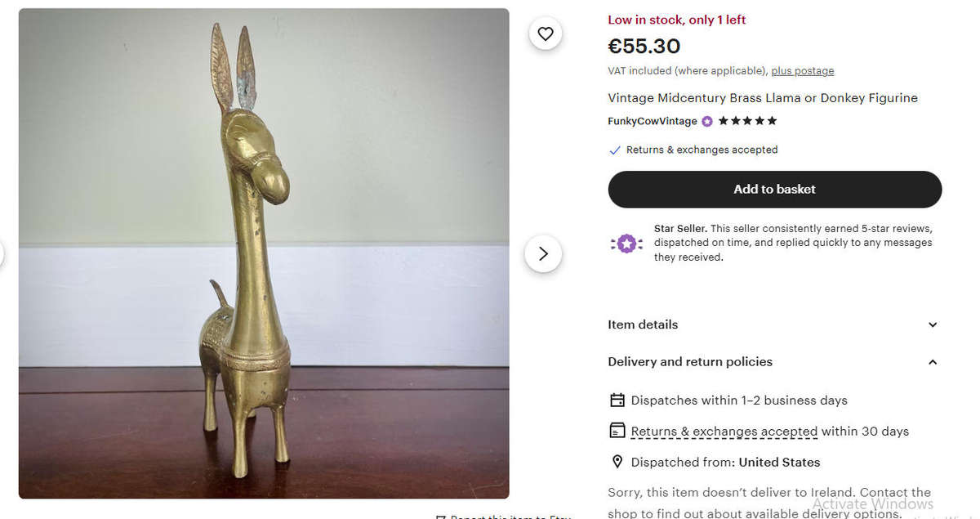
Task: Click the Low in stock alert text
Action: [676, 20]
